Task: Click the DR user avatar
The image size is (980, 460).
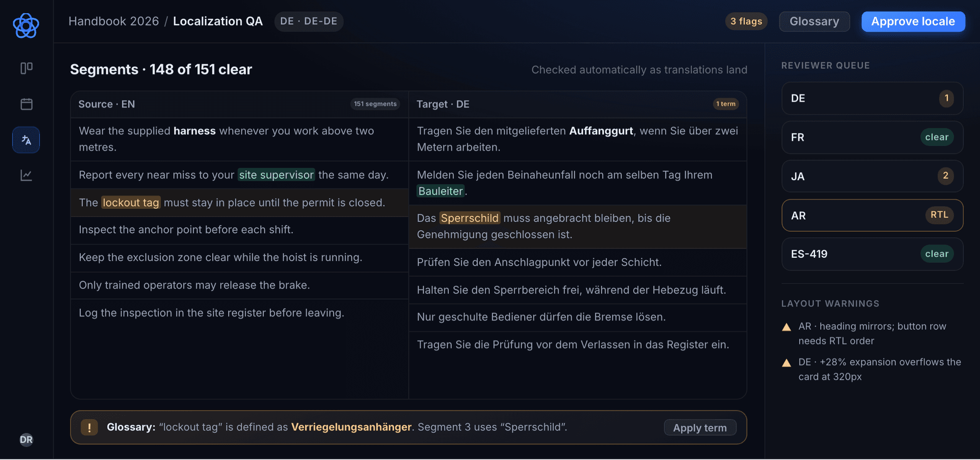Action: point(26,440)
